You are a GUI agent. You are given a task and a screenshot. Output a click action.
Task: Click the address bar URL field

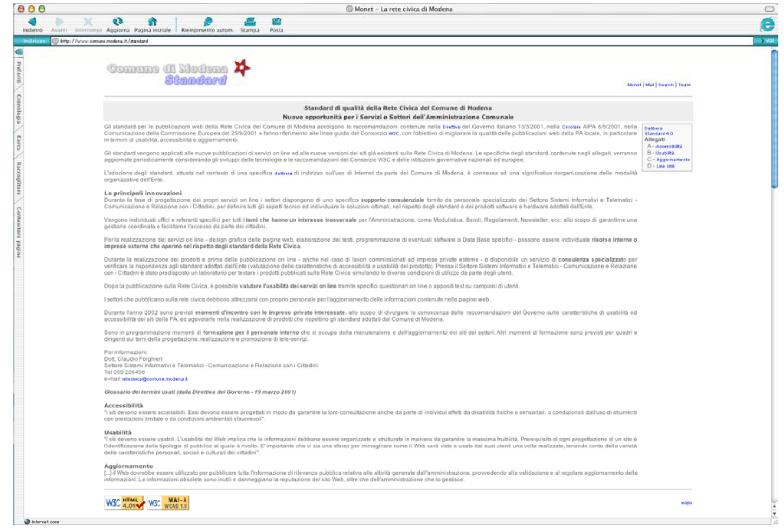tap(400, 41)
